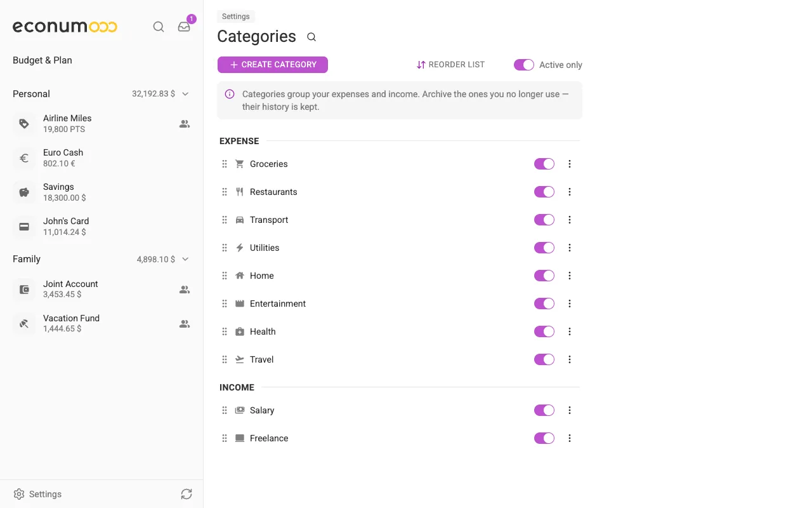812x508 pixels.
Task: Open the three-dot menu for Freelance
Action: click(x=570, y=438)
